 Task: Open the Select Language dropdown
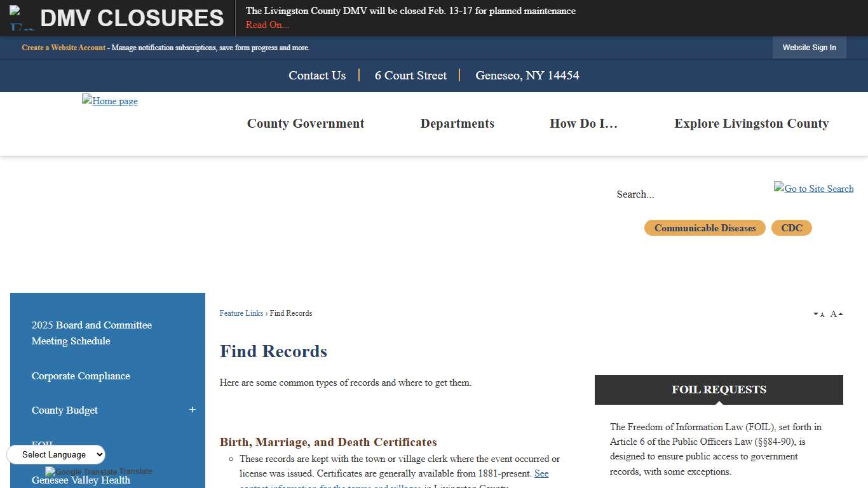(56, 454)
